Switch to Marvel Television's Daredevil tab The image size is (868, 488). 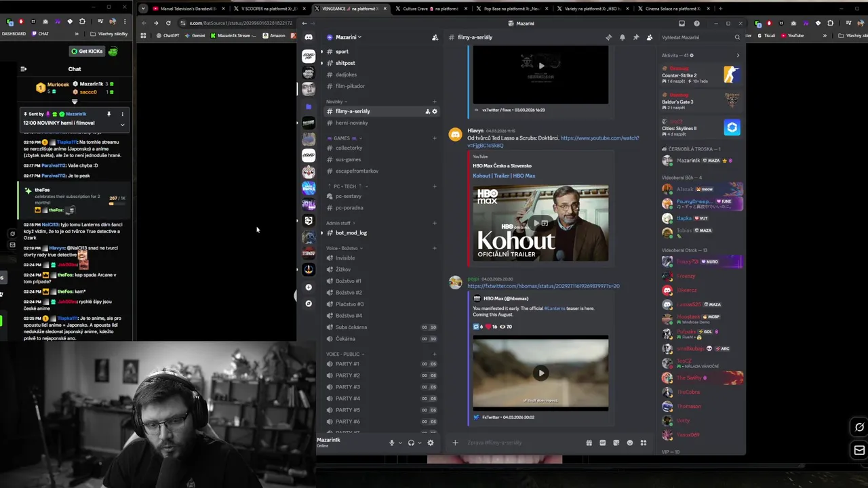(x=189, y=9)
